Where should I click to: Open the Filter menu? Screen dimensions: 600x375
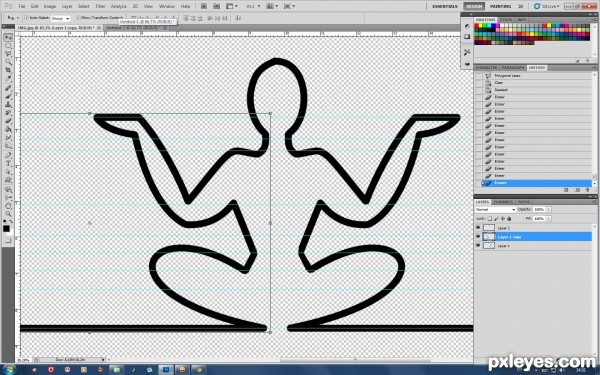click(x=100, y=7)
